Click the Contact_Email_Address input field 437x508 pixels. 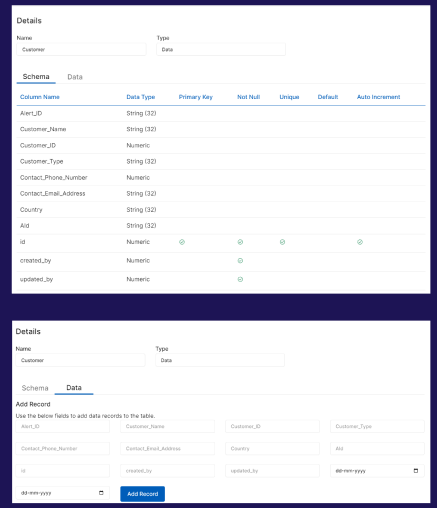pyautogui.click(x=167, y=449)
